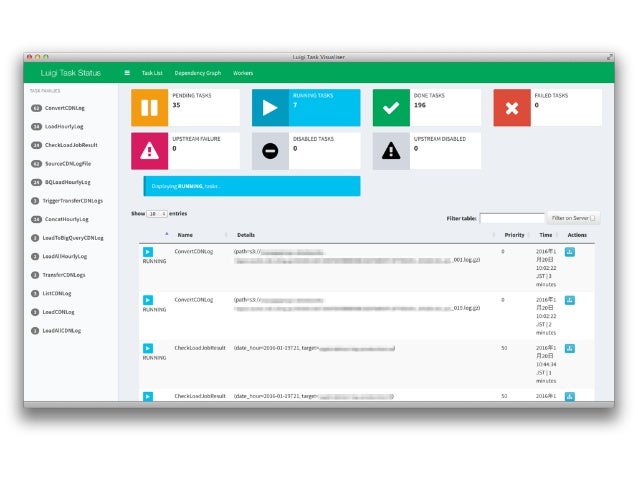The image size is (638, 479).
Task: Select SourceCDNLogFile in task families sidebar
Action: pyautogui.click(x=68, y=164)
